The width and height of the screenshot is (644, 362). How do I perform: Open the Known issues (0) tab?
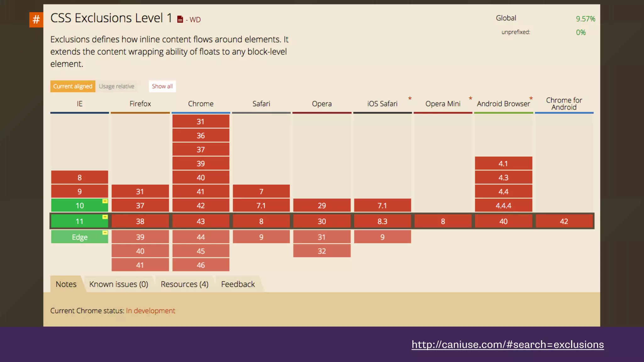pos(119,284)
